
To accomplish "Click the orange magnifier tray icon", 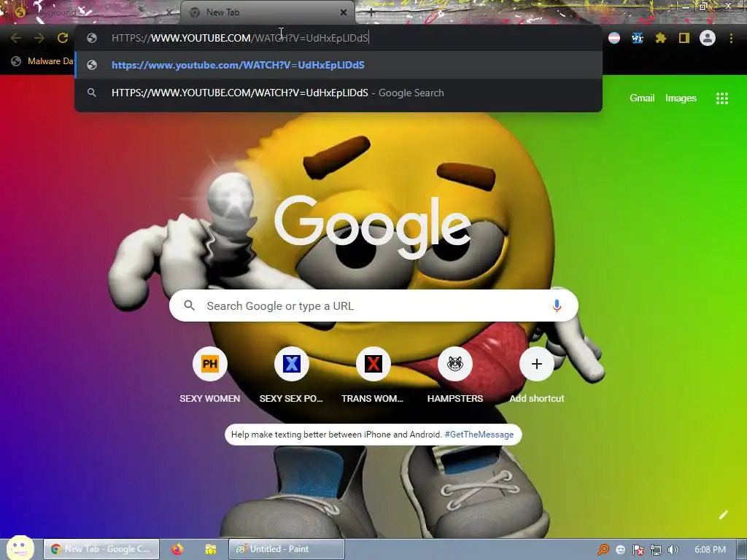I will click(x=603, y=550).
